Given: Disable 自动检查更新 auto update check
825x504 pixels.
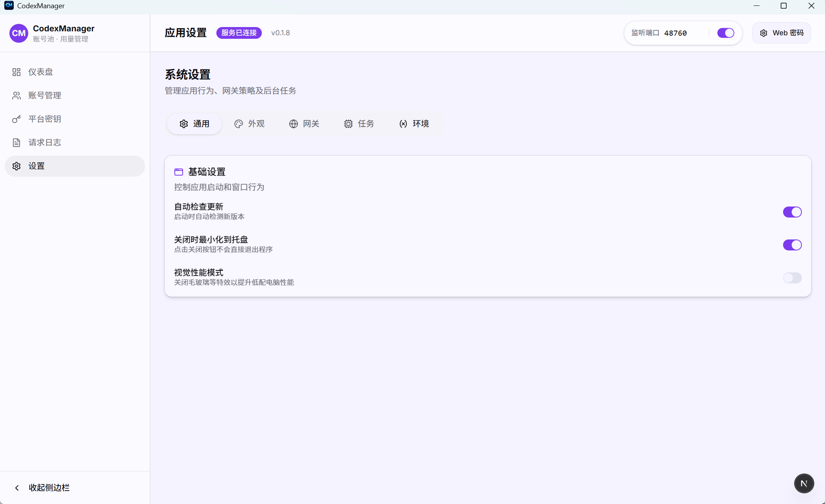Looking at the screenshot, I should pyautogui.click(x=792, y=212).
